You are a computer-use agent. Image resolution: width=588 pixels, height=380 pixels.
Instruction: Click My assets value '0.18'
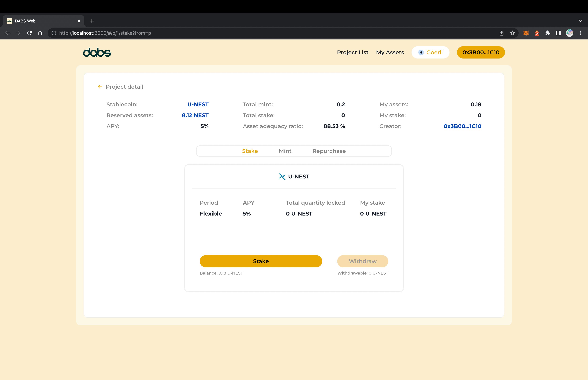[x=476, y=105]
